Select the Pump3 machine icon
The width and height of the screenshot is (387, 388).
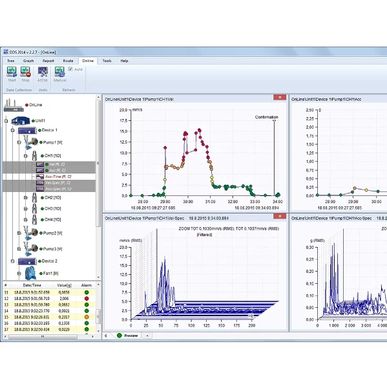[x=31, y=248]
